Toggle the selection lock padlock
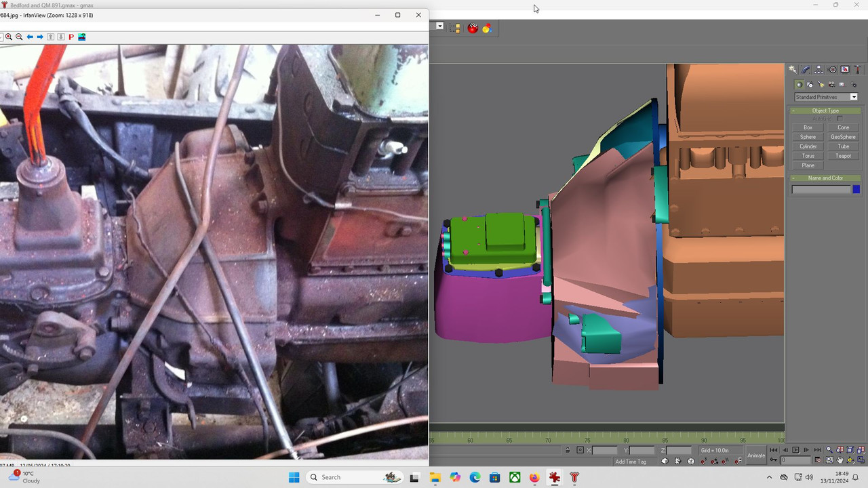 coord(568,450)
